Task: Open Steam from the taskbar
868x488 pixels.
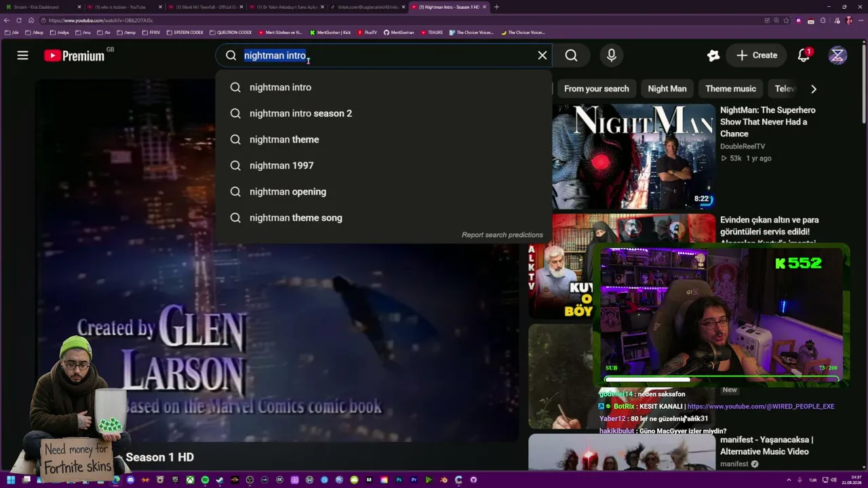Action: [x=220, y=480]
